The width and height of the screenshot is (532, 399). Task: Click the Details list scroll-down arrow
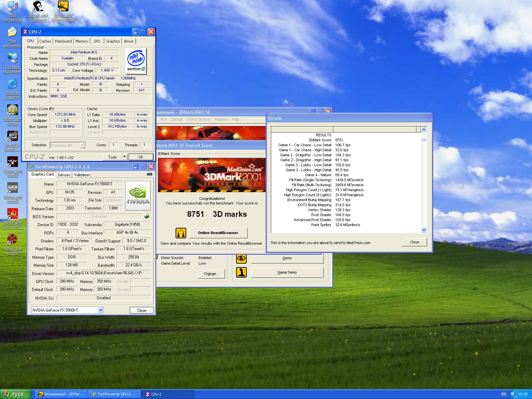(424, 230)
